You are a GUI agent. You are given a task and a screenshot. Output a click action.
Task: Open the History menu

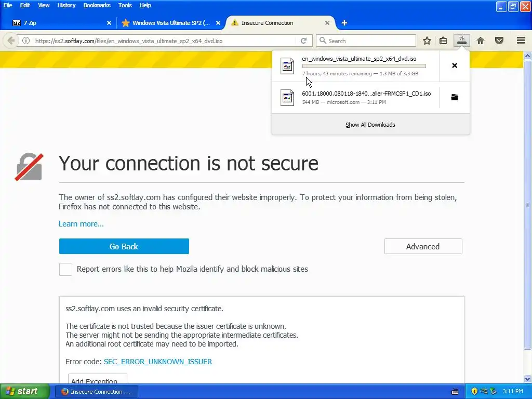pyautogui.click(x=66, y=5)
